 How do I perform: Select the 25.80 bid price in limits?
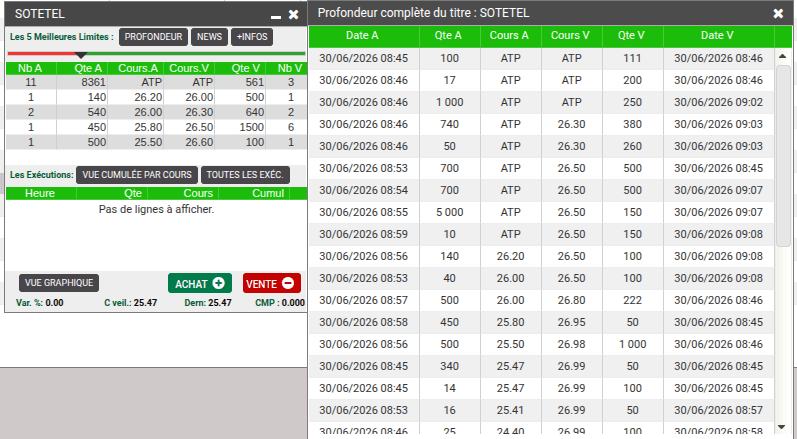(x=148, y=127)
